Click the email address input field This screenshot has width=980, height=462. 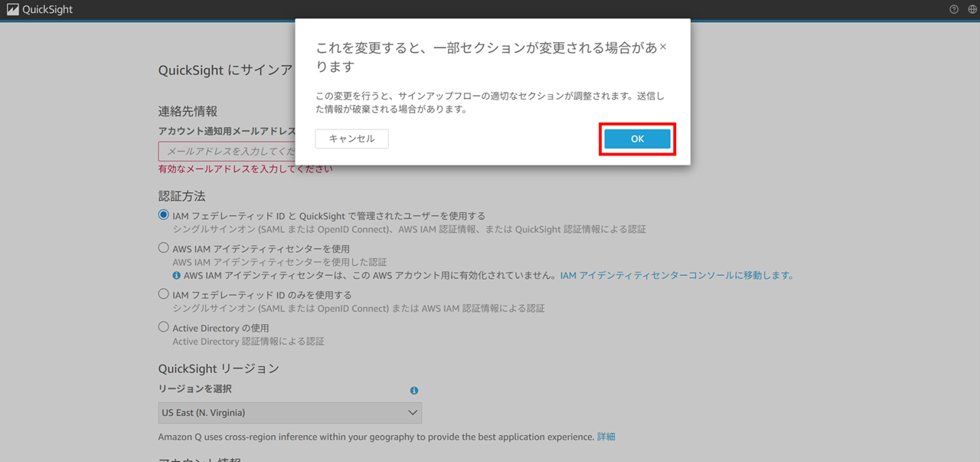[x=227, y=152]
